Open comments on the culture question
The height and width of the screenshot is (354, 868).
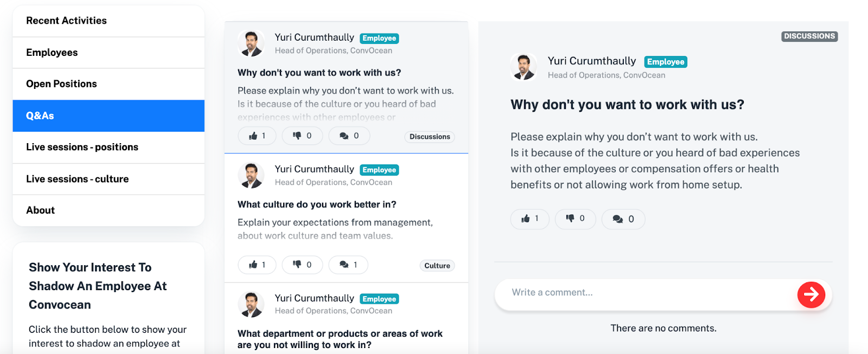(x=348, y=265)
